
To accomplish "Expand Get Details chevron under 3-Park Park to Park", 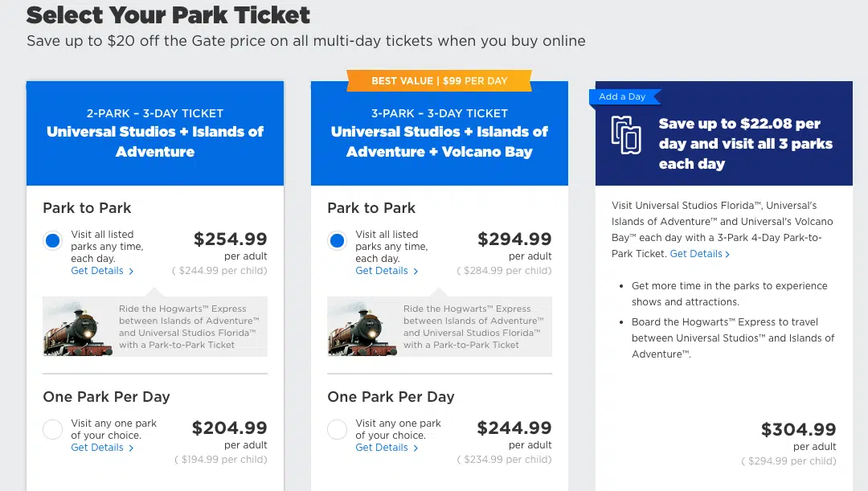I will (x=416, y=272).
